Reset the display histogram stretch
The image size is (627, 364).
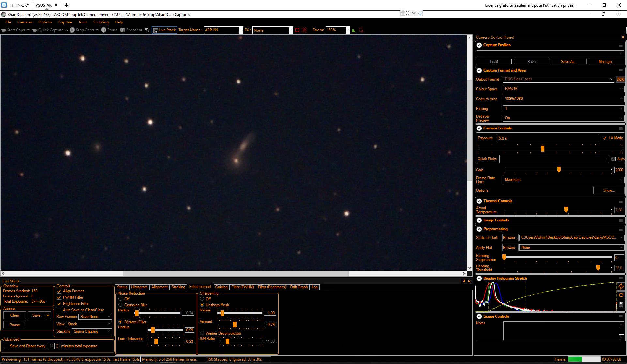tap(621, 295)
